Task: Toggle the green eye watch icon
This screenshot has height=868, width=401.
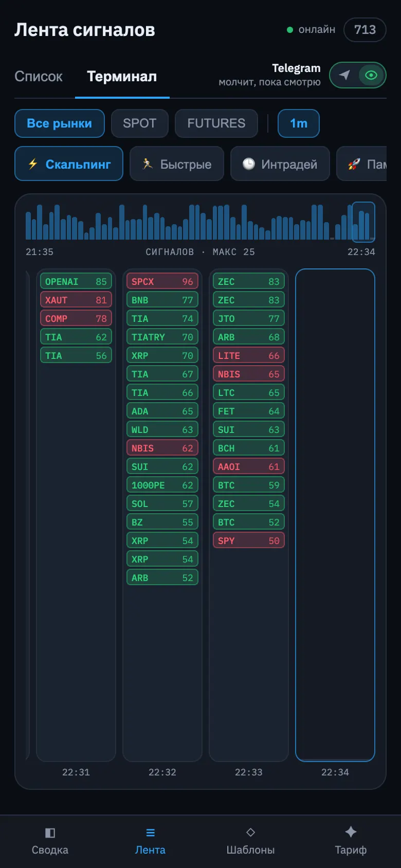Action: 371,75
